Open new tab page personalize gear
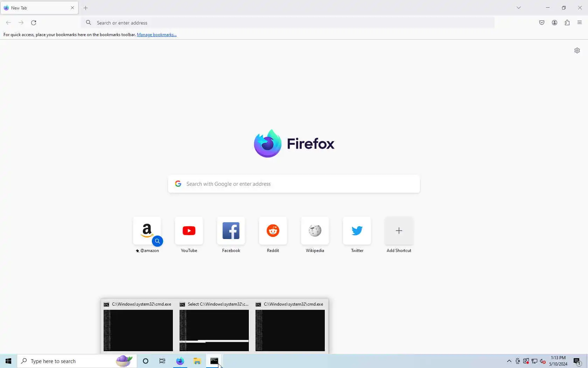 coord(577,50)
